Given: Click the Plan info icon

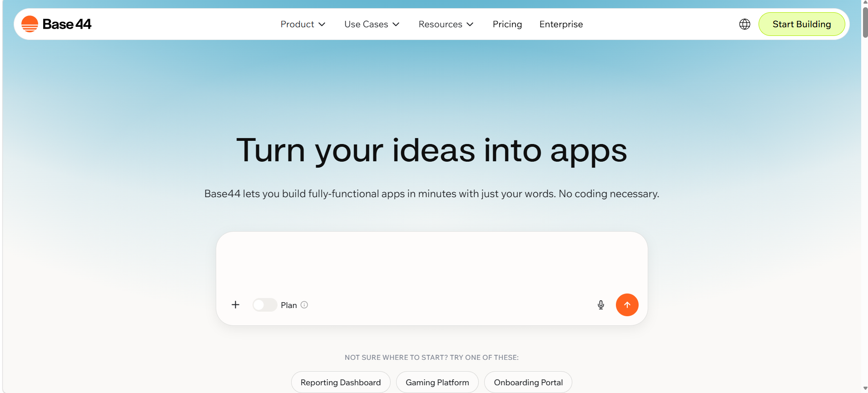Looking at the screenshot, I should (x=304, y=305).
